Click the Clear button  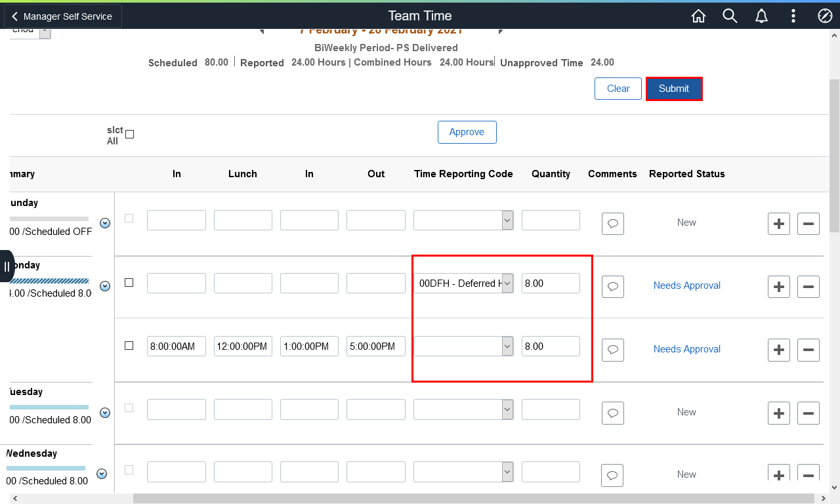click(618, 89)
